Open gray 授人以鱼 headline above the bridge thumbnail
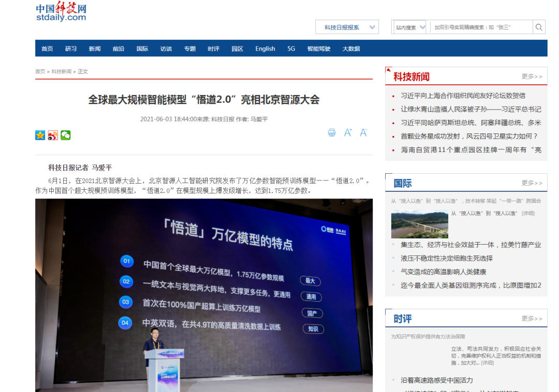559x392 pixels. tap(466, 201)
